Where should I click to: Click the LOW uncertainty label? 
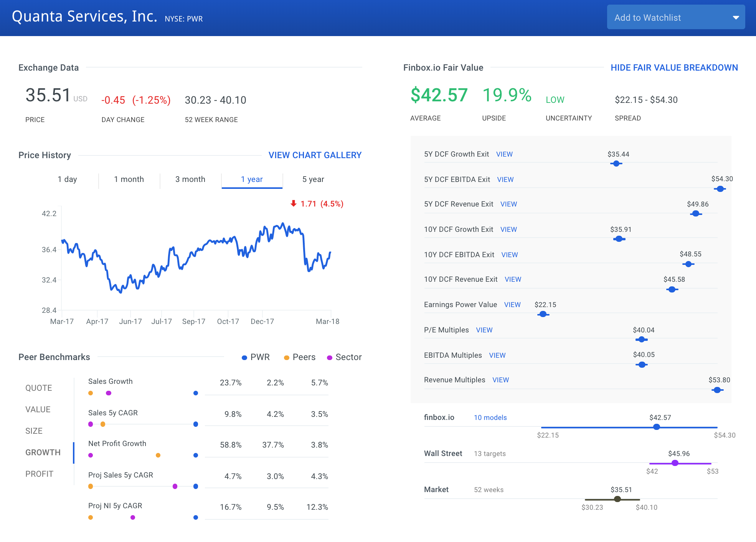[x=555, y=100]
